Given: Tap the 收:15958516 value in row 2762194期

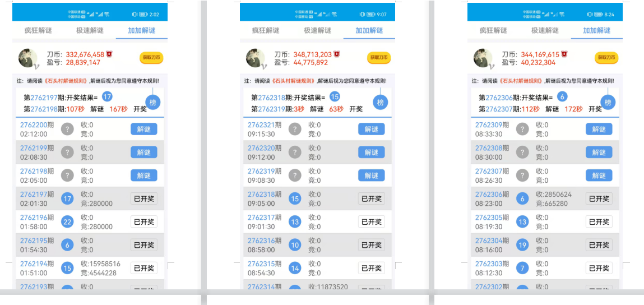Looking at the screenshot, I should [101, 264].
